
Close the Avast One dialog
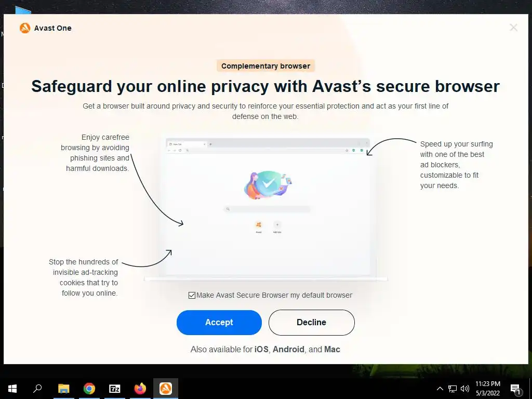pos(513,28)
